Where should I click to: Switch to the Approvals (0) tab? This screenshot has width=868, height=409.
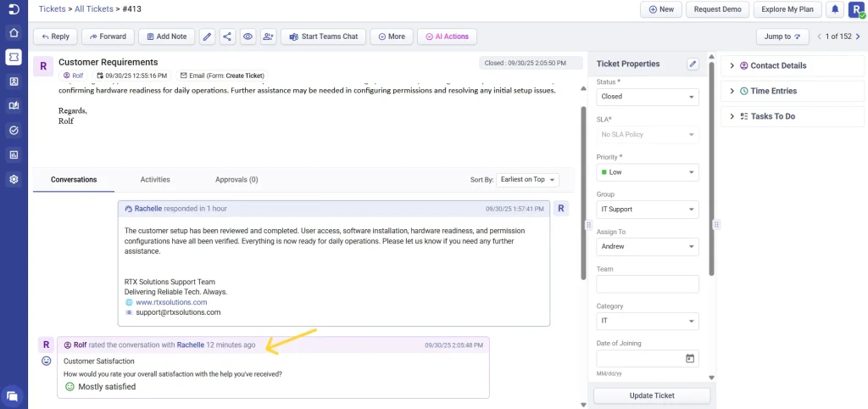236,180
